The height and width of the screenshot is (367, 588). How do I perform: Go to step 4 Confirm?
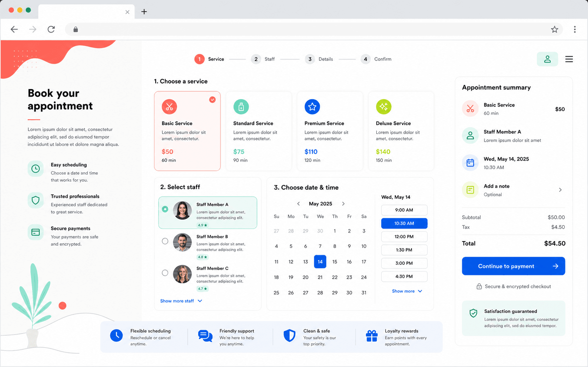pos(376,59)
